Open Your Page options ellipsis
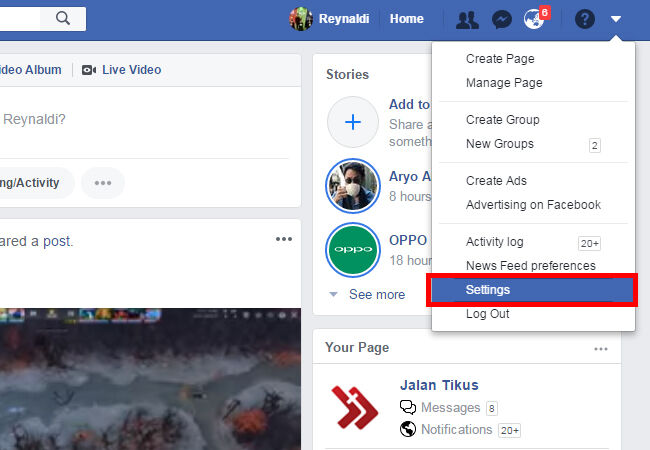 (x=601, y=349)
